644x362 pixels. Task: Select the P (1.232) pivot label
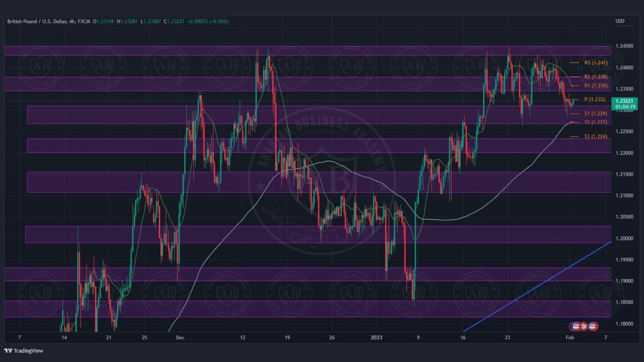click(595, 100)
